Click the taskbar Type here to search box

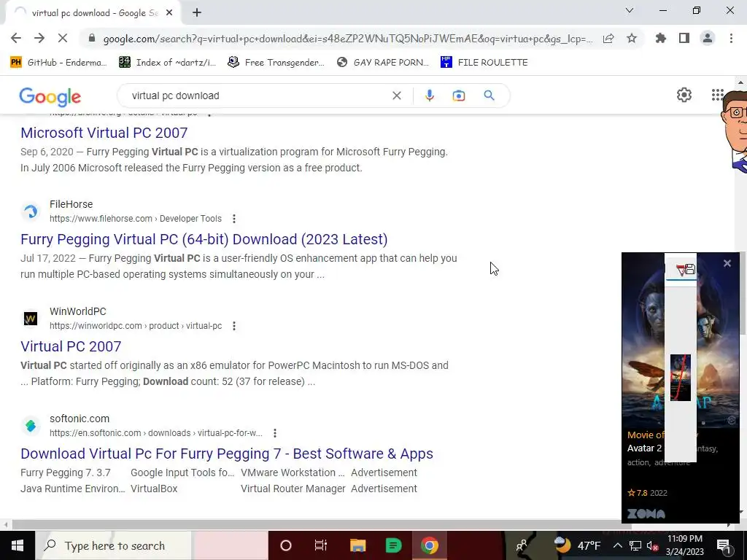[x=113, y=545]
